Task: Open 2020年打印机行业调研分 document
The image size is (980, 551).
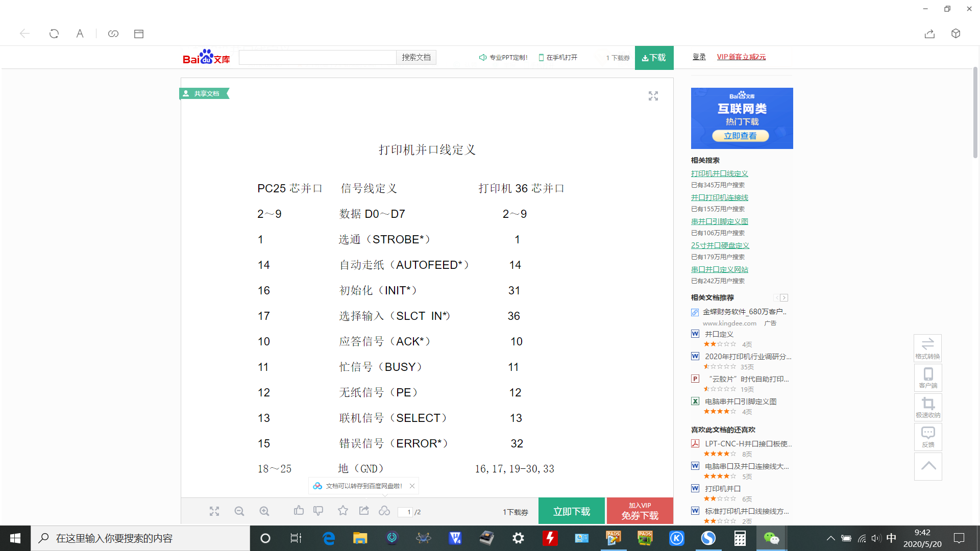Action: coord(748,357)
